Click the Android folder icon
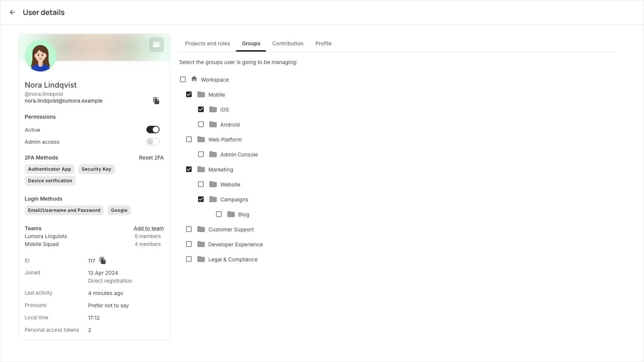 (213, 124)
